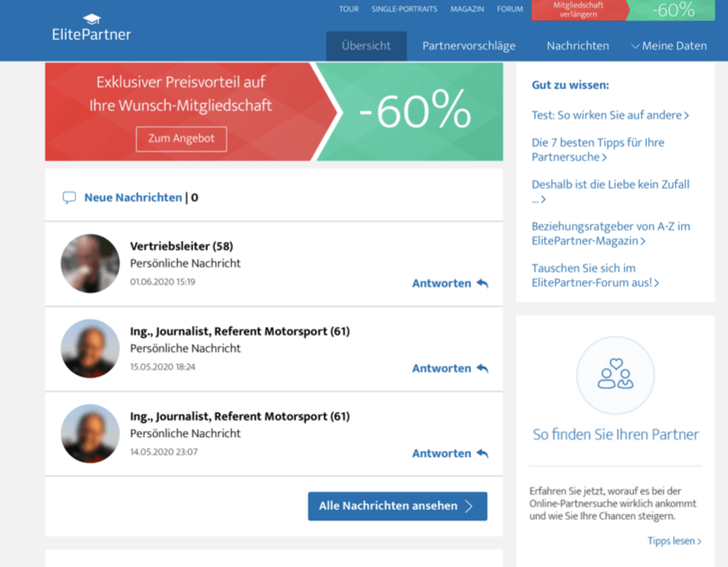
Task: Open the Neue Nachrichten heading link
Action: pos(133,198)
